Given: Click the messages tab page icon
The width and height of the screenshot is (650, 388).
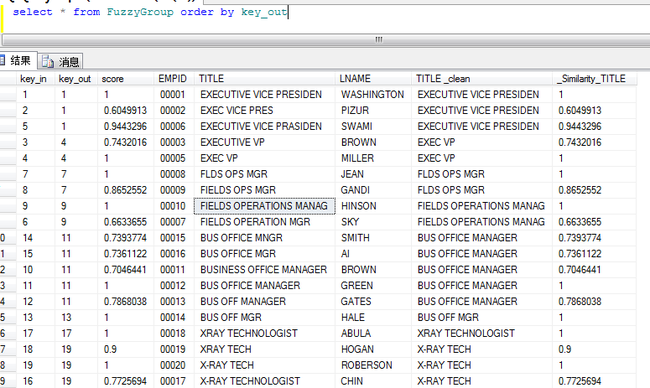Looking at the screenshot, I should [48, 62].
